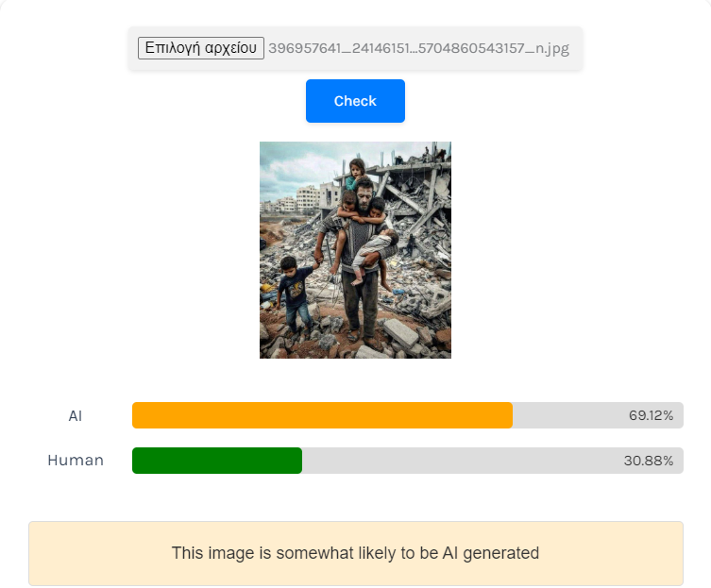Click the green Human probability bar

(217, 461)
